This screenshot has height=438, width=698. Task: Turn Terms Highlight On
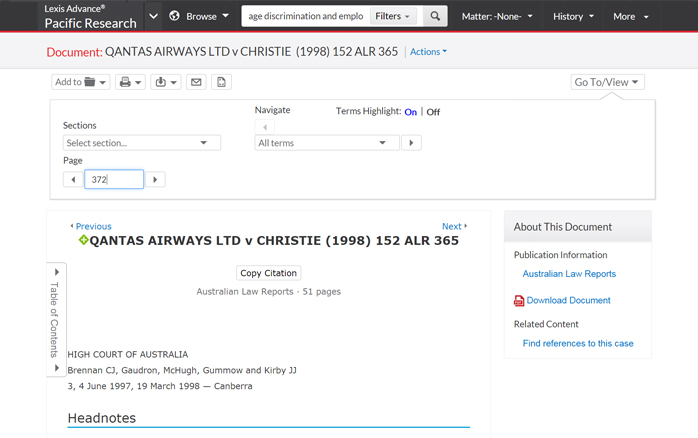(410, 112)
